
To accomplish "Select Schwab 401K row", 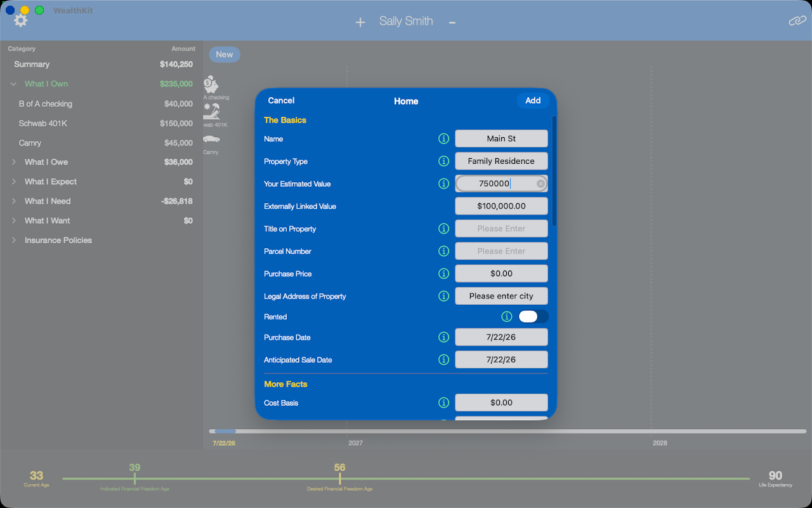I will coord(101,123).
